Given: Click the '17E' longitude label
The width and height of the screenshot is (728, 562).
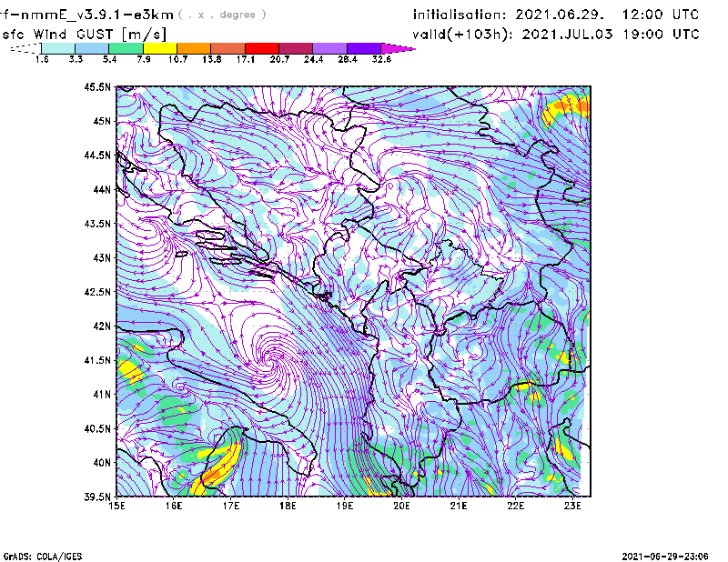Looking at the screenshot, I should point(231,506).
